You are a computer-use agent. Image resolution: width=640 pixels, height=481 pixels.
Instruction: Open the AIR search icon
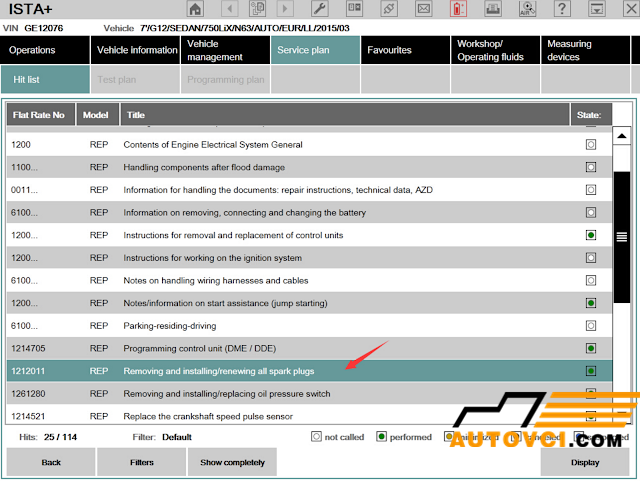pyautogui.click(x=527, y=9)
